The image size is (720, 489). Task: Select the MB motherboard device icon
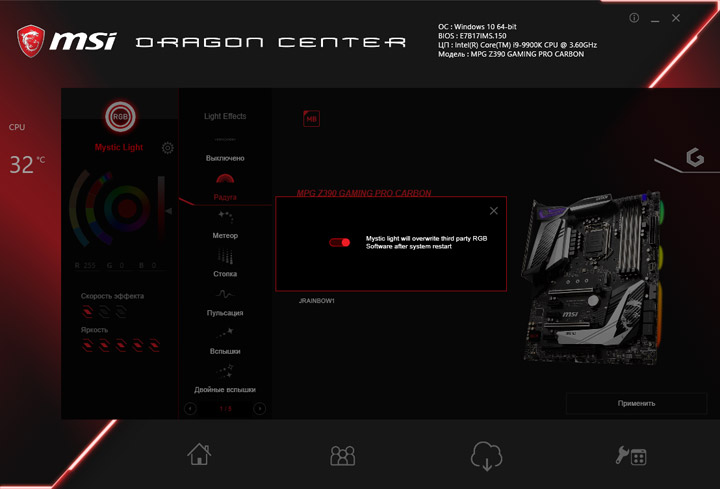tap(311, 119)
